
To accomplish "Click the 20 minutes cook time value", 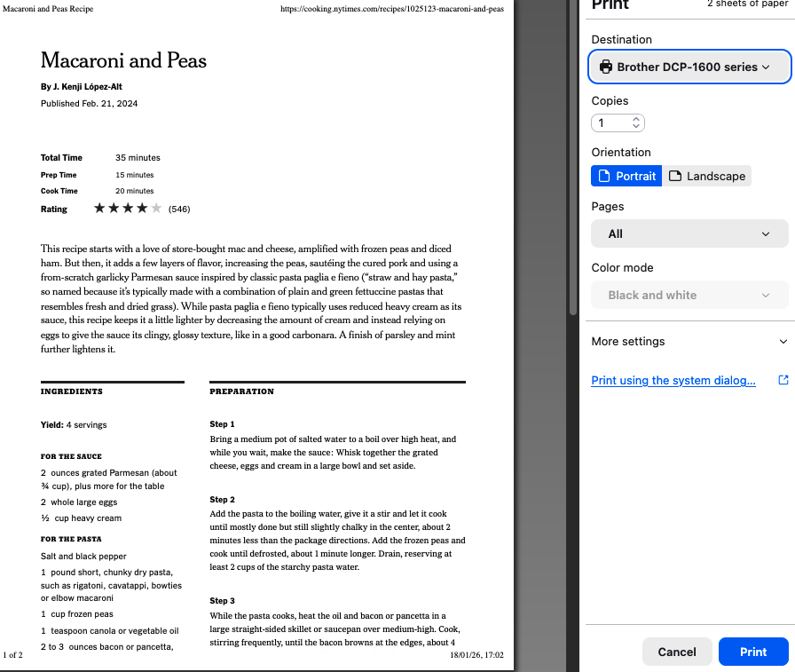I will pos(134,191).
